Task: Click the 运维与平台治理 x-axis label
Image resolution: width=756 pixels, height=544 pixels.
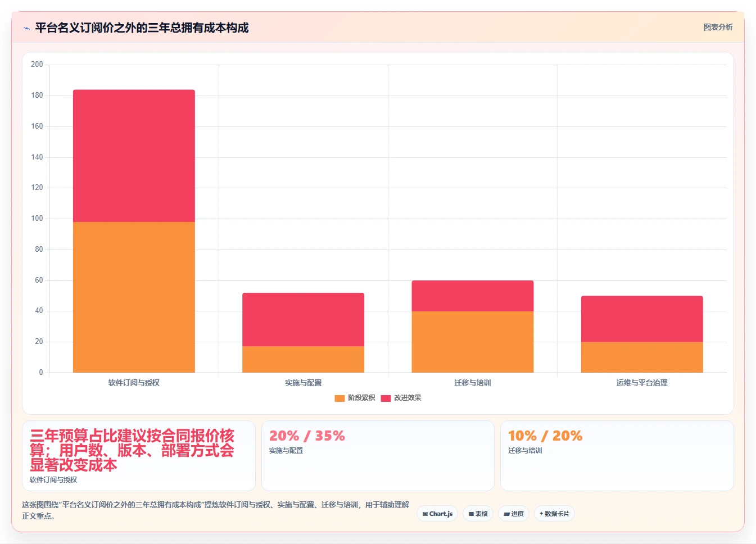Action: [642, 383]
